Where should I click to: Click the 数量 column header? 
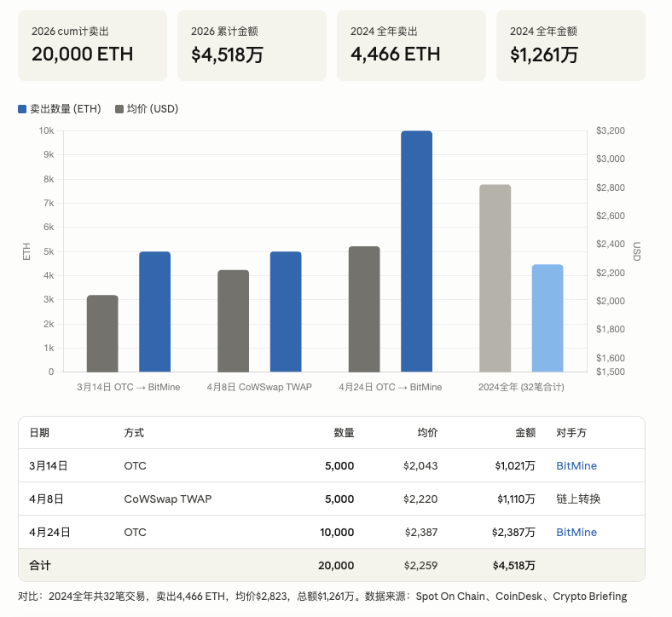(x=344, y=433)
